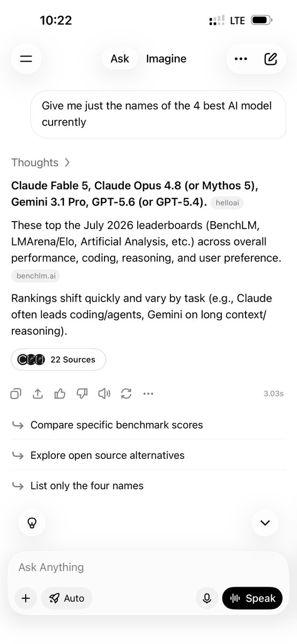Select the Ask tab

coord(120,59)
